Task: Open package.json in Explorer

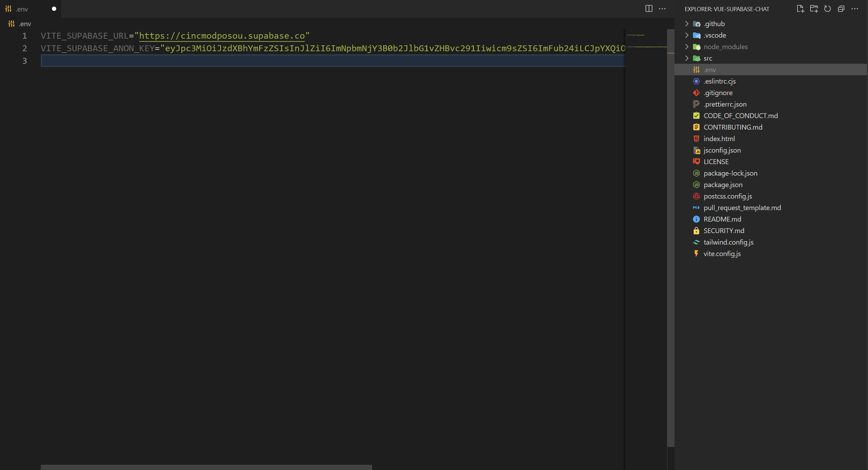Action: [x=723, y=185]
